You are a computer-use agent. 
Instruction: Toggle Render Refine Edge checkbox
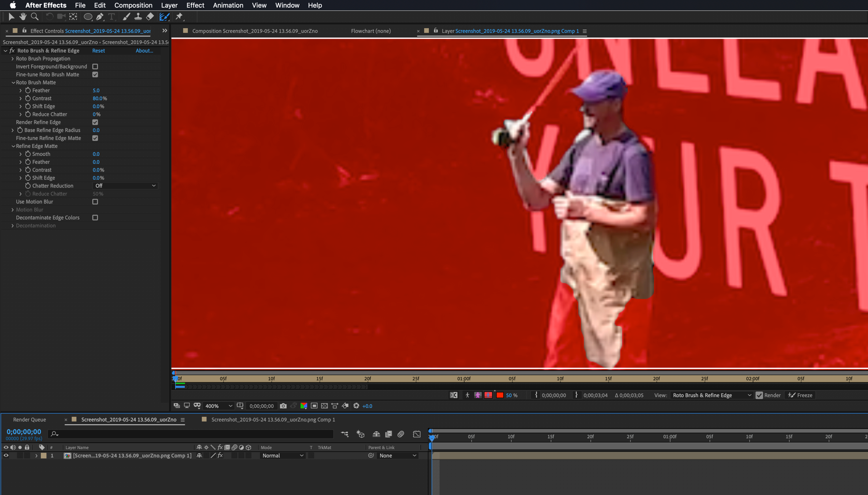click(x=95, y=122)
